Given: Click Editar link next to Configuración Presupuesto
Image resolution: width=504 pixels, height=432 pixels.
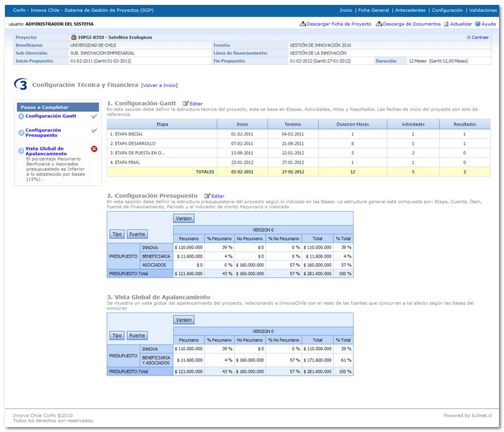Looking at the screenshot, I should [217, 196].
